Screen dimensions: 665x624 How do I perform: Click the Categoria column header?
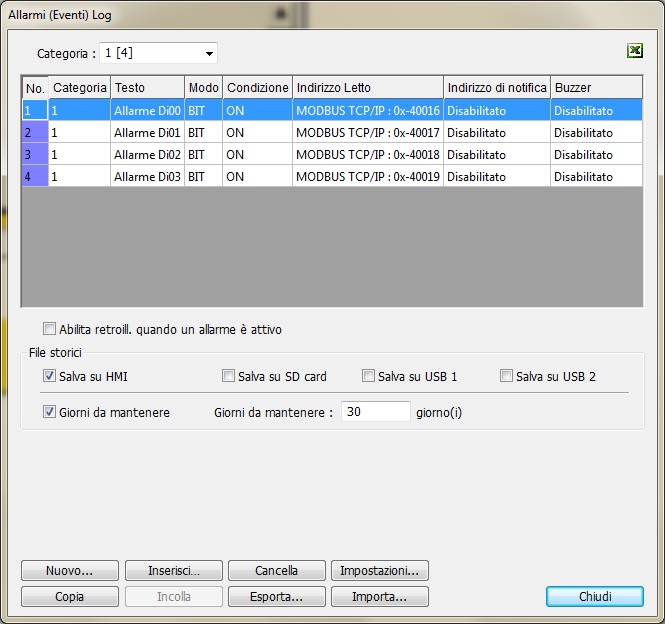tap(80, 88)
